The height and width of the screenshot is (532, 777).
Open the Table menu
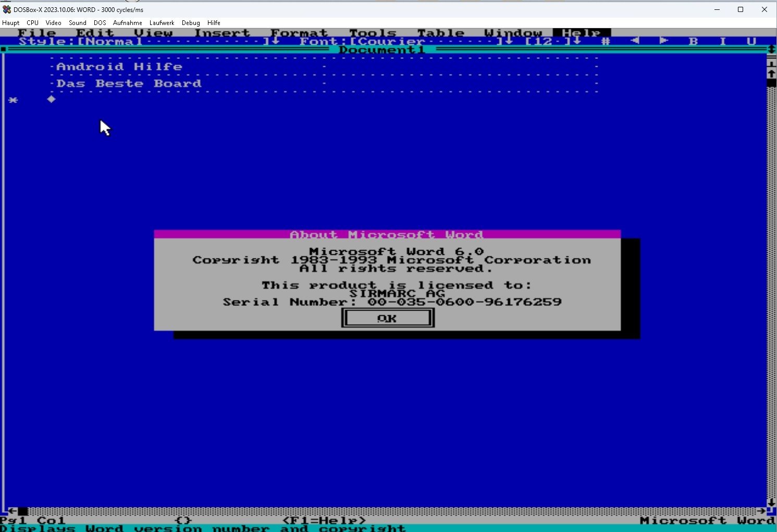(440, 33)
